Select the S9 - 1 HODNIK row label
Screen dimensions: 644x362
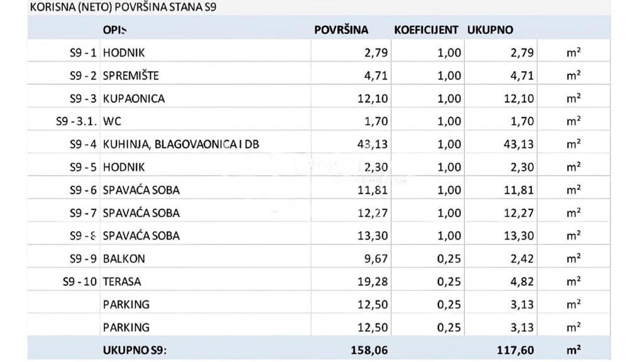pyautogui.click(x=83, y=53)
